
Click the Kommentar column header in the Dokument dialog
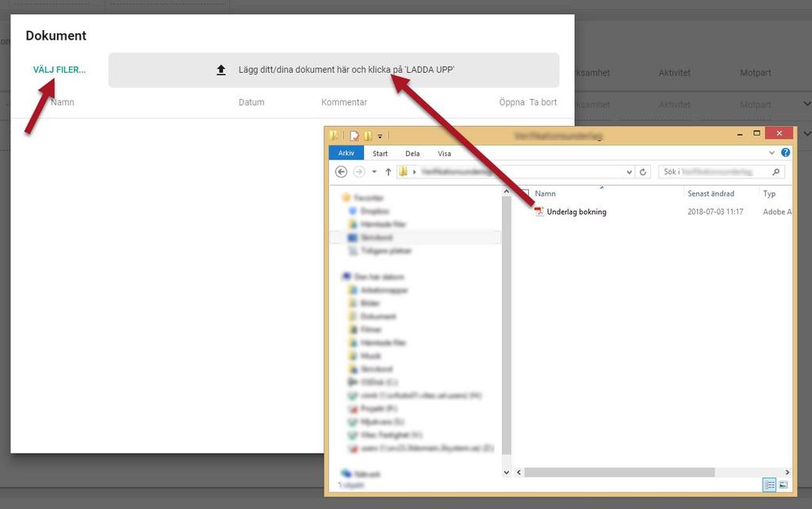tap(344, 102)
